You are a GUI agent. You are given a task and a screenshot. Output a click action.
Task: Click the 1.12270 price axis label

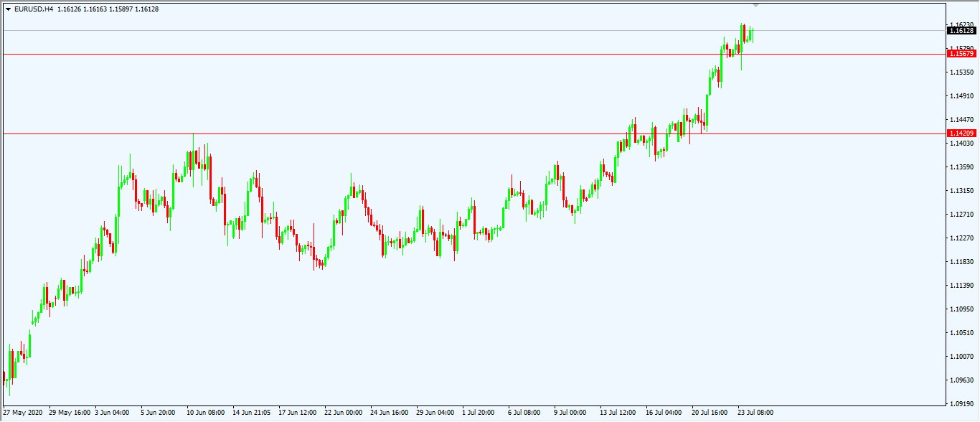tap(962, 238)
